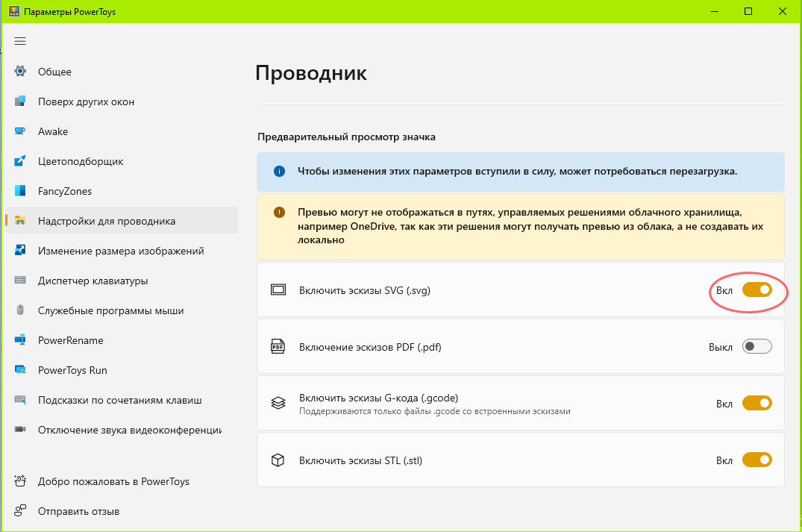Click Отправить отзыв in the sidebar
This screenshot has width=802, height=532.
(x=121, y=511)
